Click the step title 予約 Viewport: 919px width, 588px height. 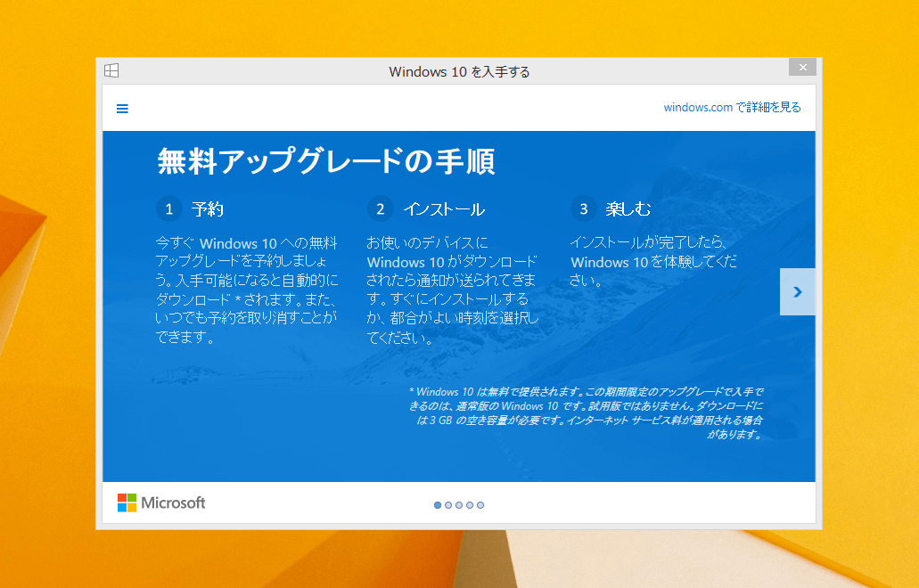(x=208, y=209)
